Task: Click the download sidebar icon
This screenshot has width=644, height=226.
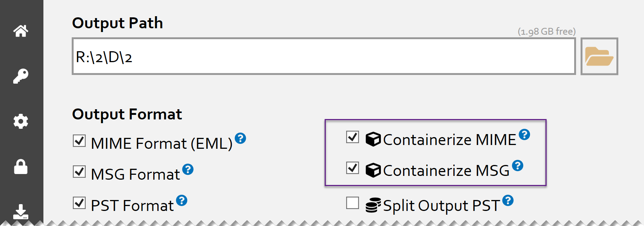Action: [21, 212]
